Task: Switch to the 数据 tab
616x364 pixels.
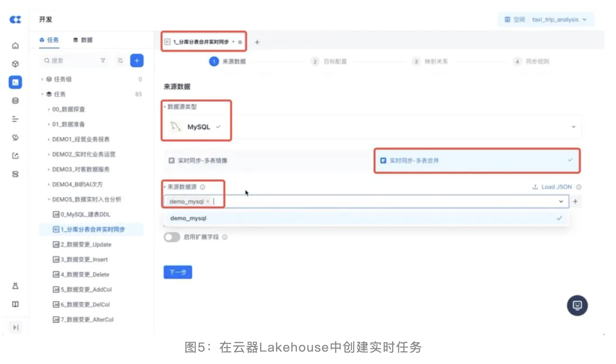Action: pos(83,40)
